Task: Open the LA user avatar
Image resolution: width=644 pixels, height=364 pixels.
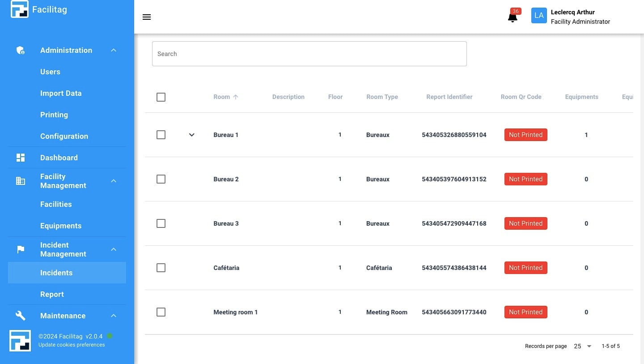Action: 539,16
